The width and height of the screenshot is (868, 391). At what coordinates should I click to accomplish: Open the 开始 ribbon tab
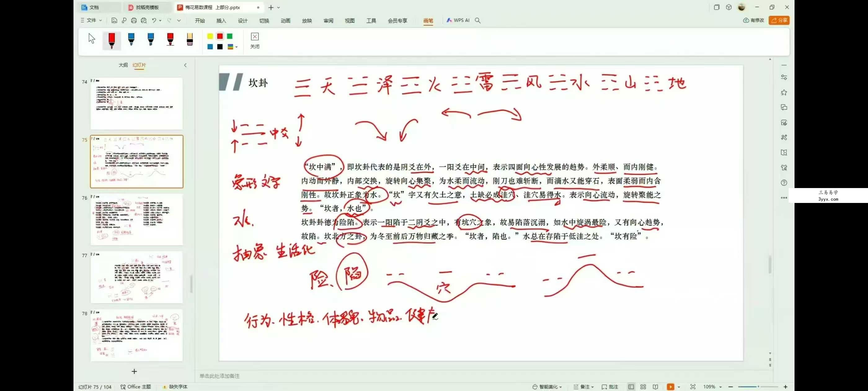[x=200, y=20]
